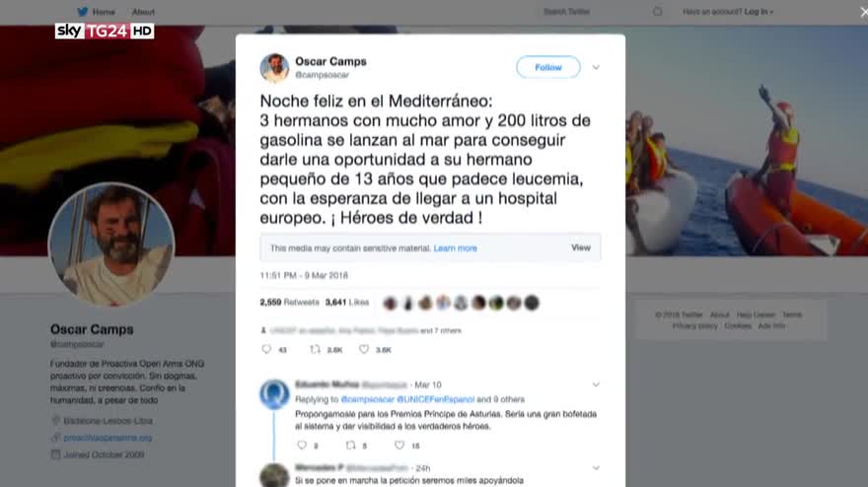The image size is (868, 487).
Task: Follow Oscar Camps
Action: pos(548,67)
